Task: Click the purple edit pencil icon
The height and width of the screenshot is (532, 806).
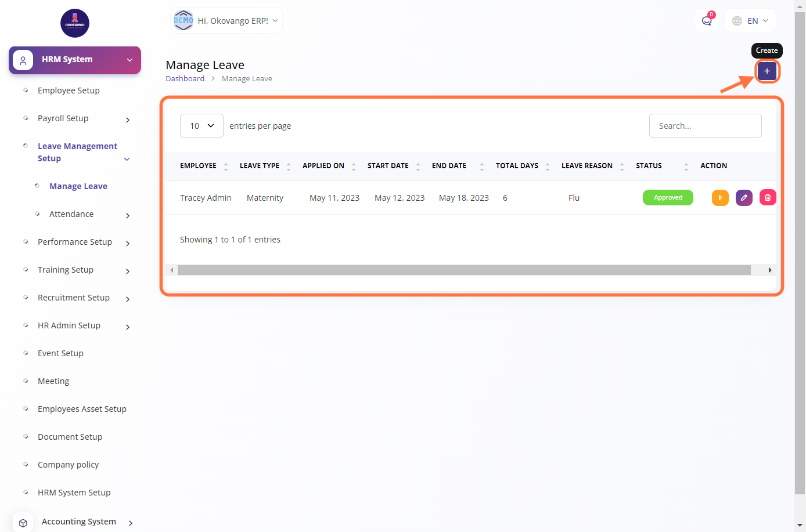Action: pyautogui.click(x=744, y=198)
